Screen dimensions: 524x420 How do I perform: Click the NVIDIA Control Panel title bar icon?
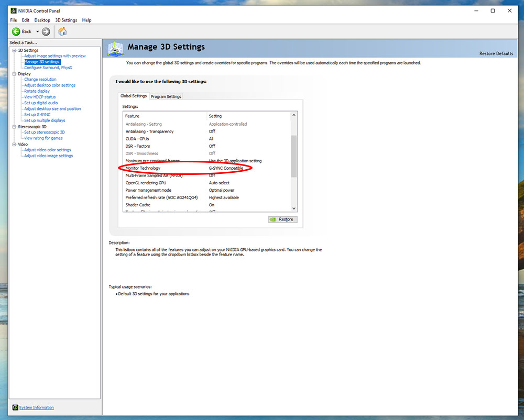14,10
